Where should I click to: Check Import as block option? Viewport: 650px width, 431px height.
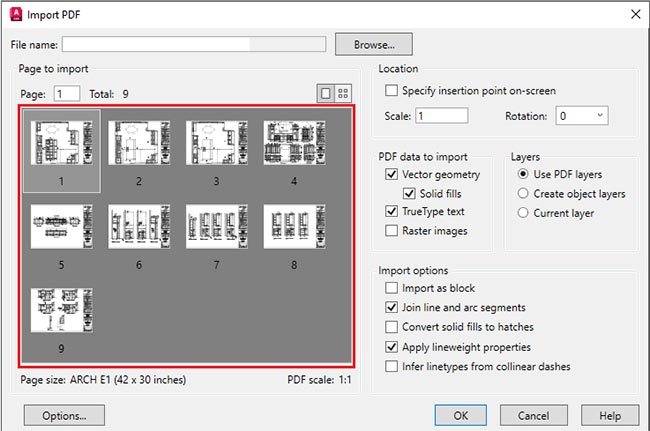(x=392, y=288)
